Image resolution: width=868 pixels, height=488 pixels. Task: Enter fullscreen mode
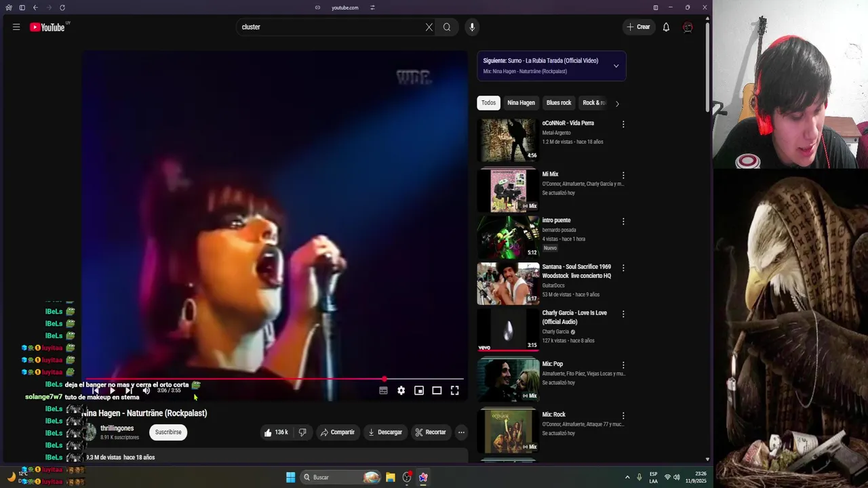click(455, 390)
